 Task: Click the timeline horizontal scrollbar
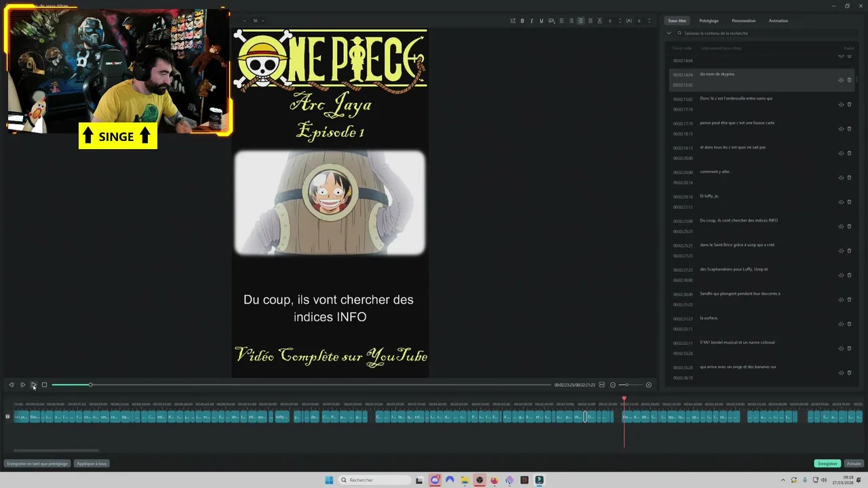(x=56, y=450)
